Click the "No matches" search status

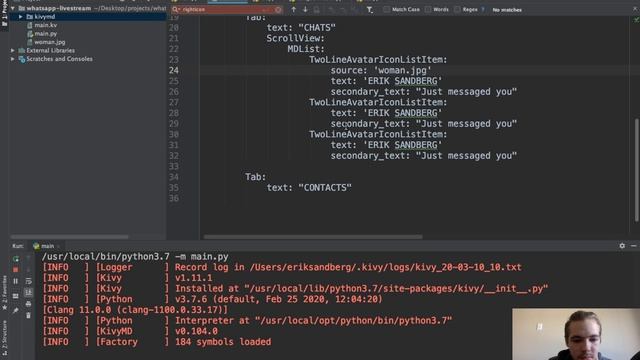tap(507, 9)
